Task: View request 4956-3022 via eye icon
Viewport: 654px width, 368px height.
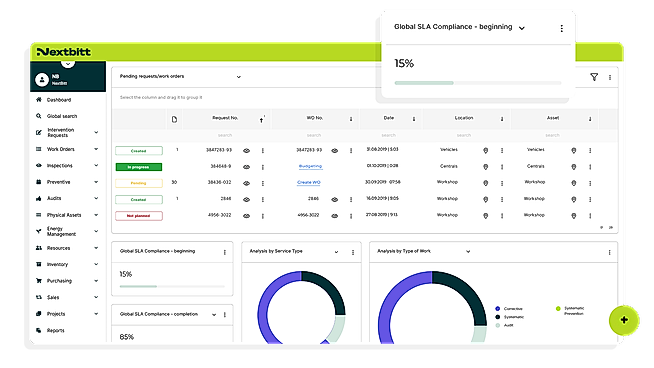Action: pyautogui.click(x=247, y=216)
